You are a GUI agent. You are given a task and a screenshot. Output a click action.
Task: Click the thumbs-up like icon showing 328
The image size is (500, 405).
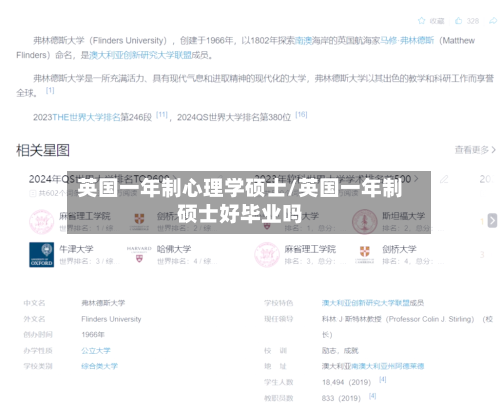459,21
